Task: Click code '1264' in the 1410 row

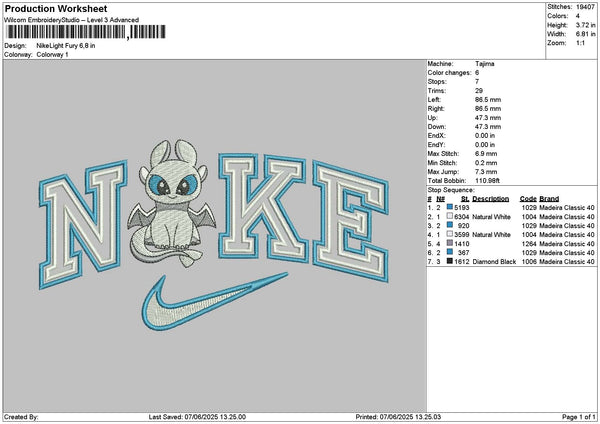Action: click(x=529, y=244)
